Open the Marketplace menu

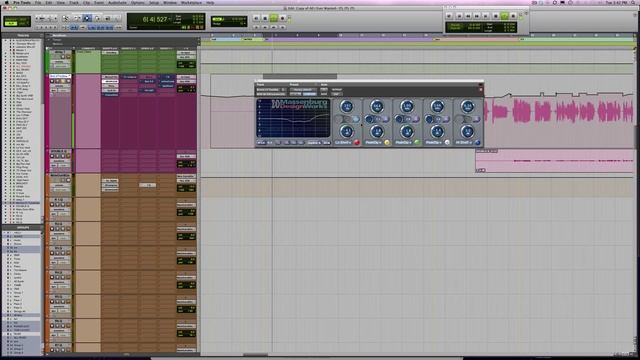[x=191, y=2]
